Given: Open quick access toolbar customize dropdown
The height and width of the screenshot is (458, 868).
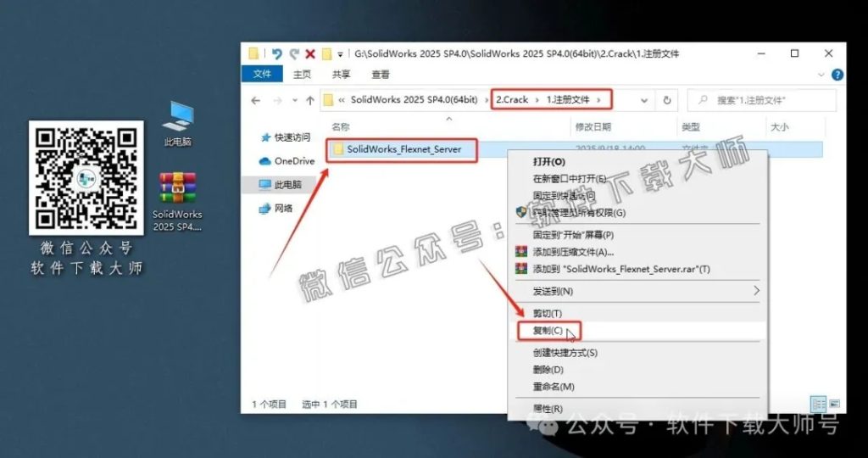Looking at the screenshot, I should pos(341,54).
